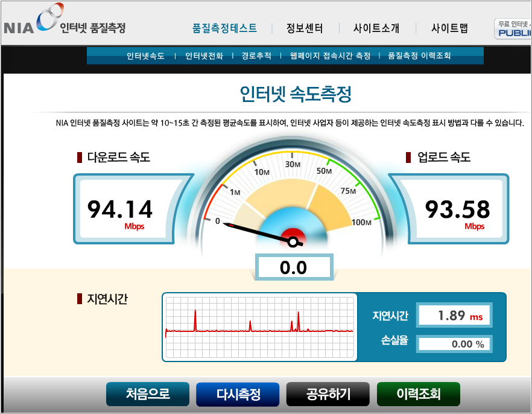Viewport: 532px width, 414px height.
Task: Click the 처음으로 button
Action: (148, 394)
